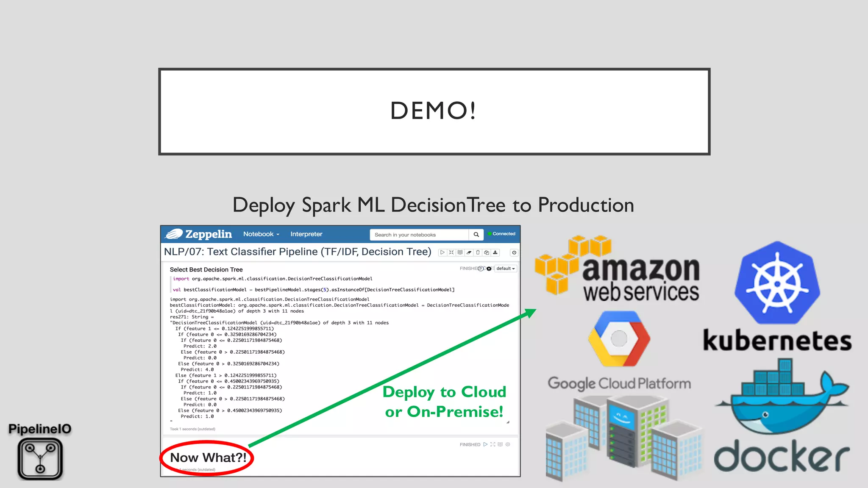Click the val bestClassificationModel code line
Screen dimensions: 868x488
tap(314, 290)
